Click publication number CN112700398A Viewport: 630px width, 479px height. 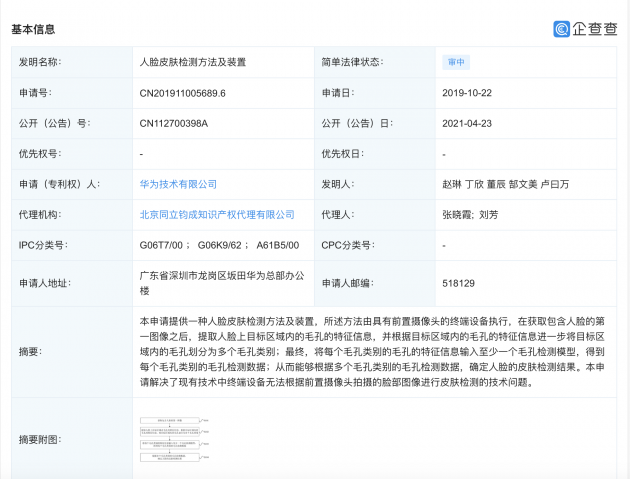point(174,124)
